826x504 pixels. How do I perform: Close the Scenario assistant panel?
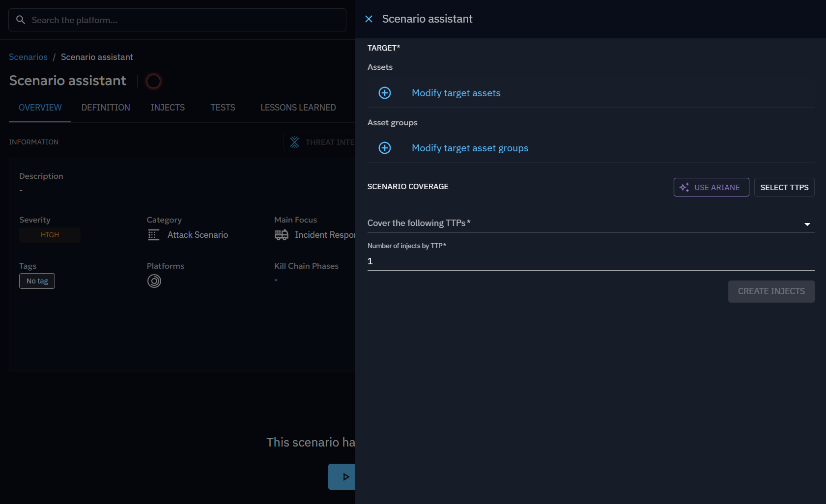tap(369, 19)
